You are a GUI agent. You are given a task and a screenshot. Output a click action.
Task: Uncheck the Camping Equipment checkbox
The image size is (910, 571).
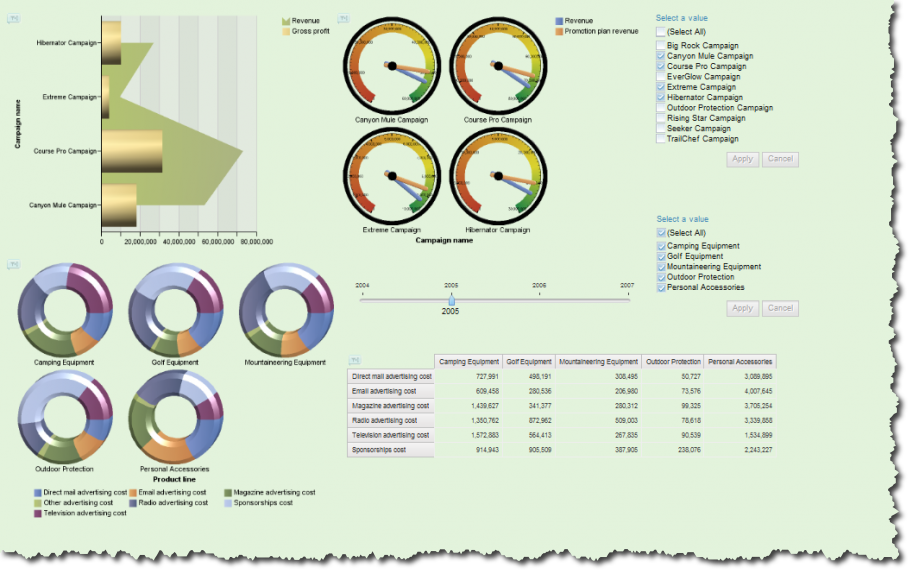pyautogui.click(x=661, y=246)
